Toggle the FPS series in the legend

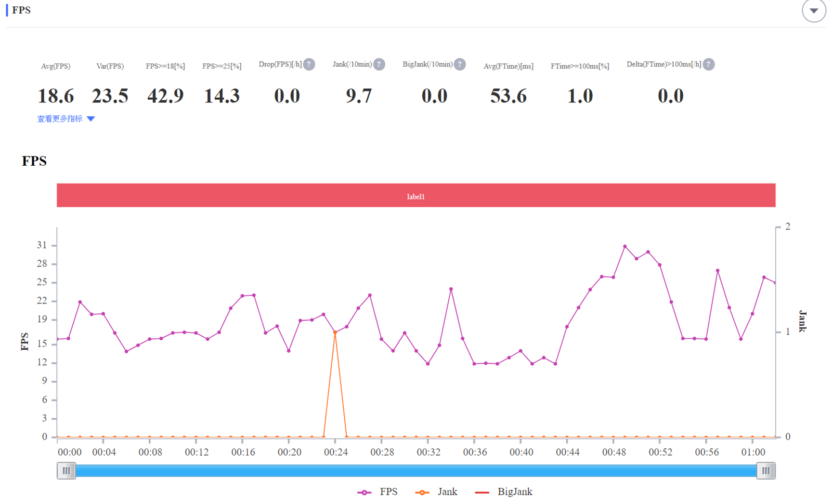tap(378, 492)
